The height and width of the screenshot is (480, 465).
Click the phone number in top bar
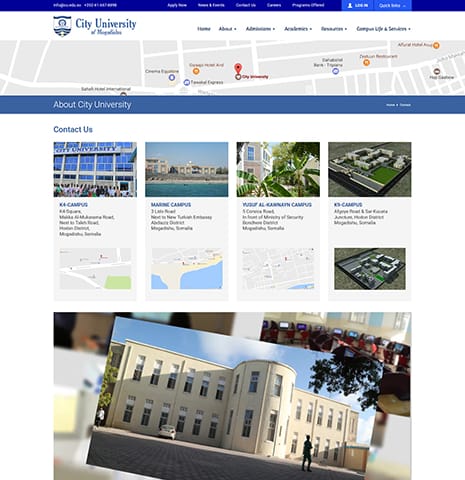100,5
